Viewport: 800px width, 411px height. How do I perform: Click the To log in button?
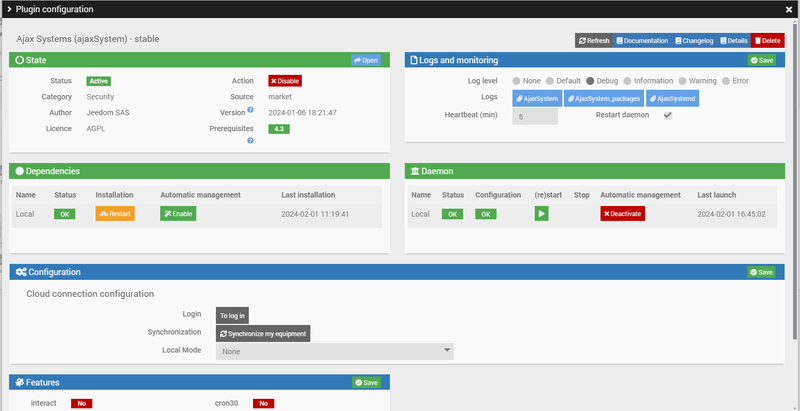(x=232, y=316)
